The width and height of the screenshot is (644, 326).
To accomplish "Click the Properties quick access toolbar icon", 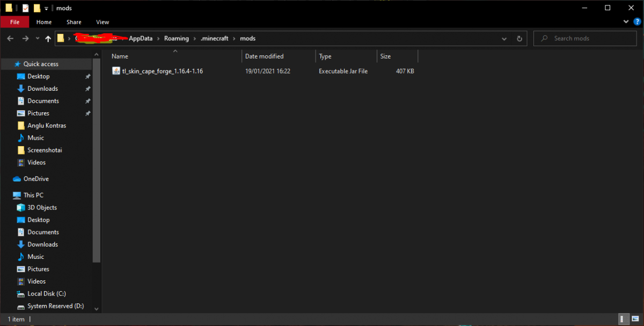I will click(25, 8).
